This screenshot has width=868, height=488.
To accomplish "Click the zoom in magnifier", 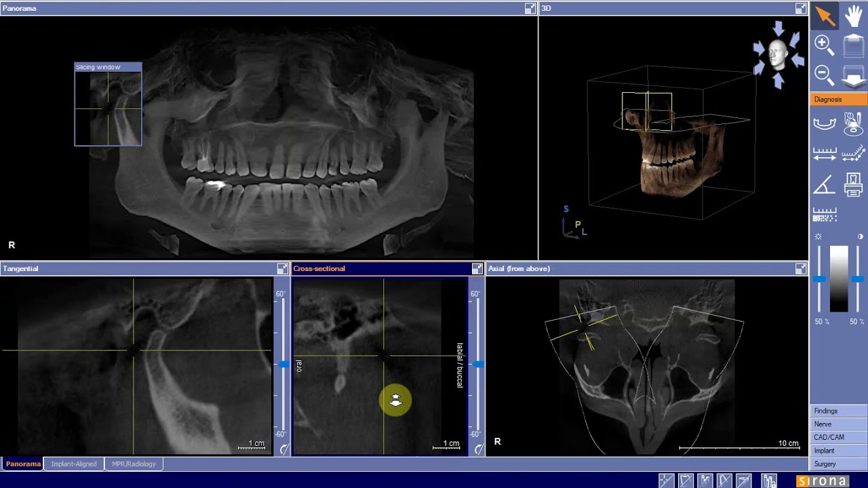I will [x=825, y=45].
